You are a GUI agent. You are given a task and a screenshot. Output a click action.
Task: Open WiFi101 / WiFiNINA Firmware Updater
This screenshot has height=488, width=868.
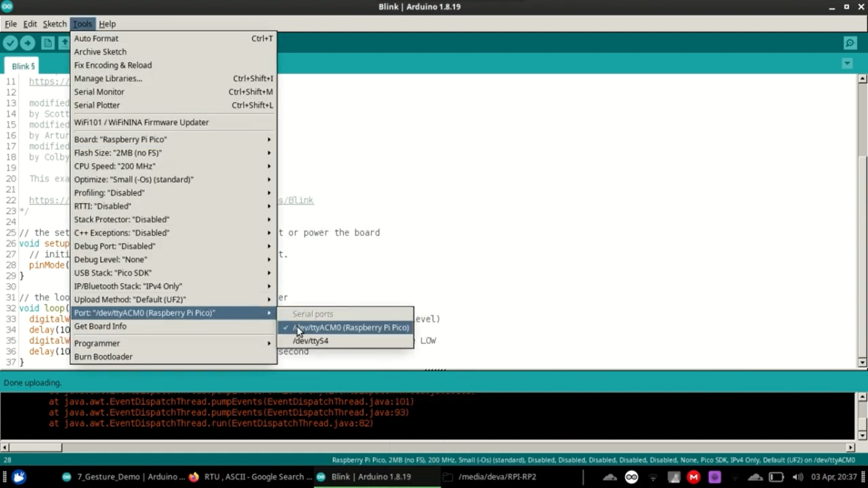(173, 122)
